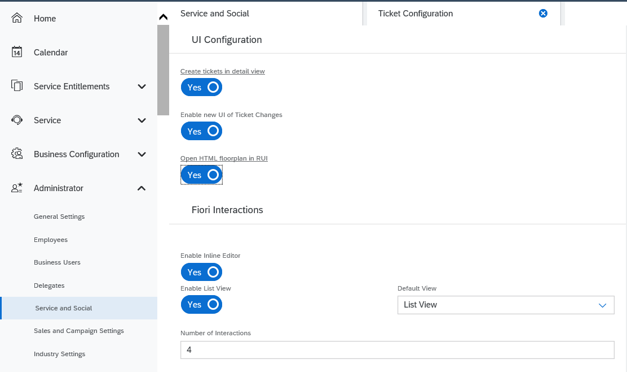
Task: Click the Enable Inline Editor label
Action: pyautogui.click(x=210, y=256)
